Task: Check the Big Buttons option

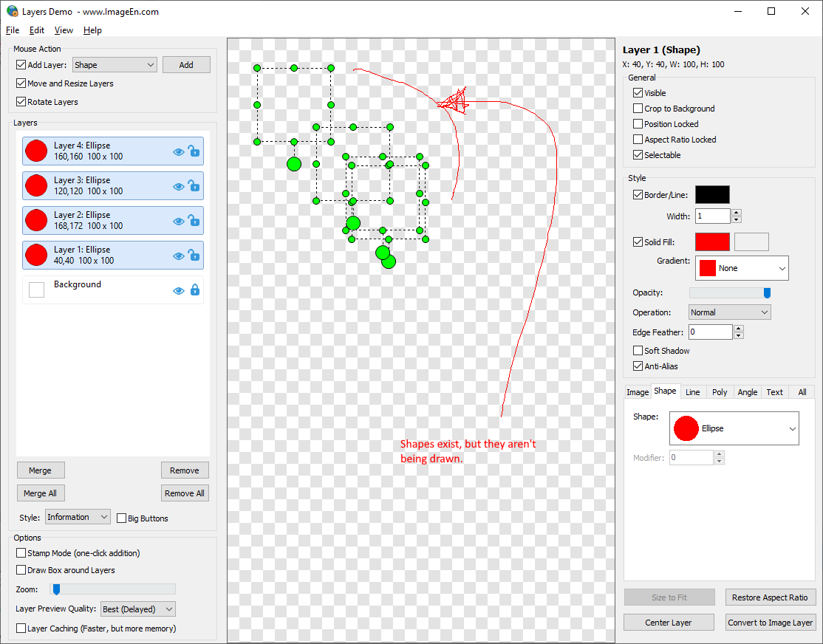Action: click(x=121, y=518)
